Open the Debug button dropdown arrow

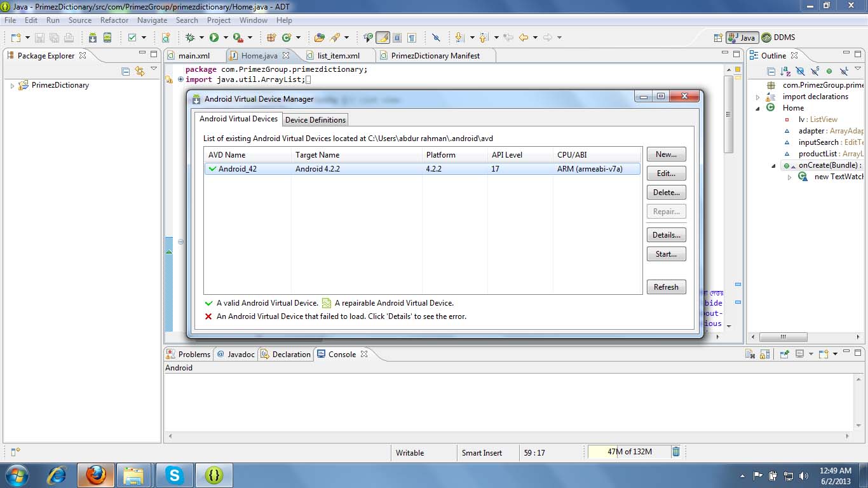pos(201,37)
